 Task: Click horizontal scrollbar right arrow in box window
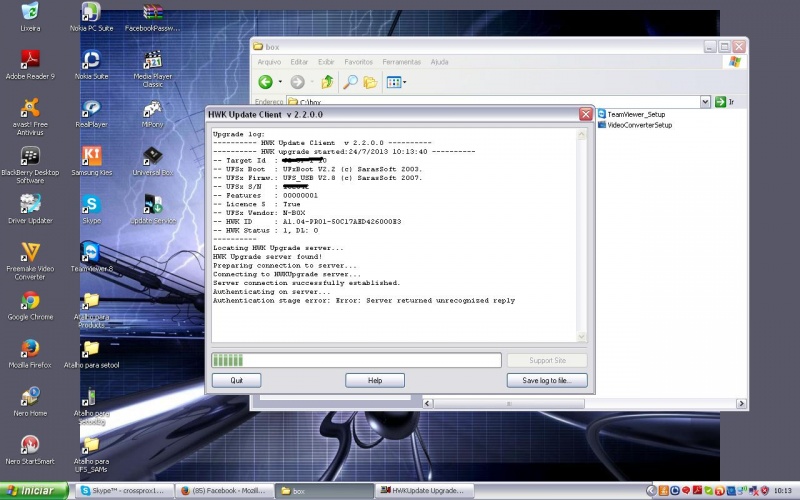point(741,404)
